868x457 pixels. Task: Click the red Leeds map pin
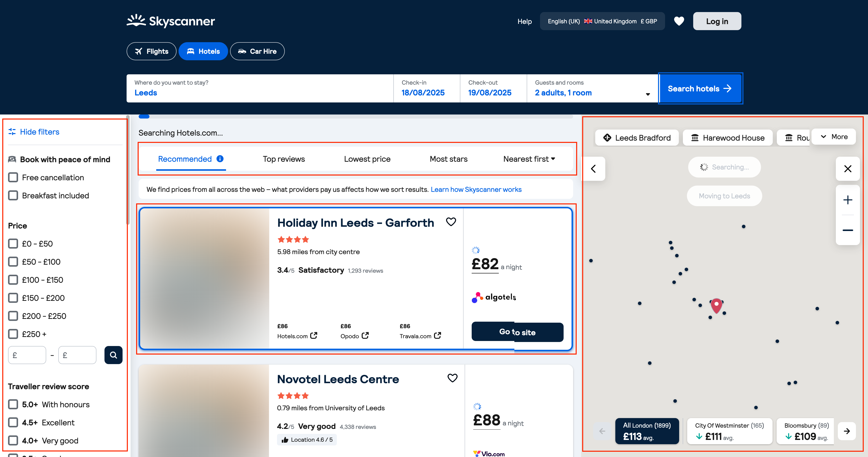point(716,305)
